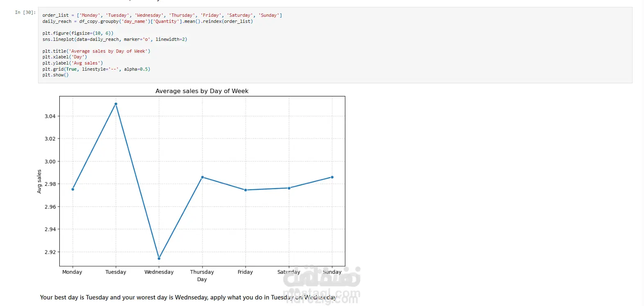Screen dimensions: 644x306
Task: Click the chart title 'Average sales by Day of Week'
Action: click(202, 91)
